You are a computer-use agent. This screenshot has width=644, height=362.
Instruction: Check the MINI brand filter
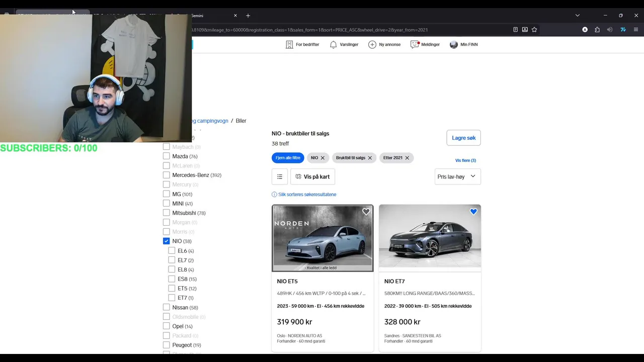[x=166, y=204]
